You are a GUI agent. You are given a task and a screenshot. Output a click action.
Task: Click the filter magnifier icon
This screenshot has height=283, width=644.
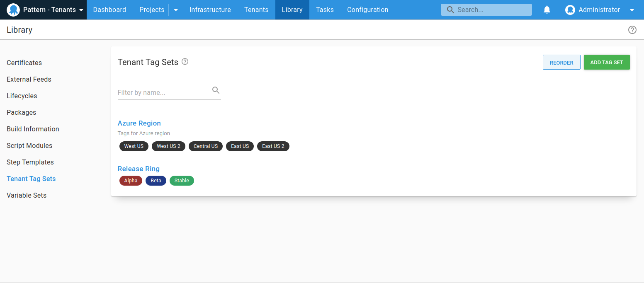click(216, 90)
